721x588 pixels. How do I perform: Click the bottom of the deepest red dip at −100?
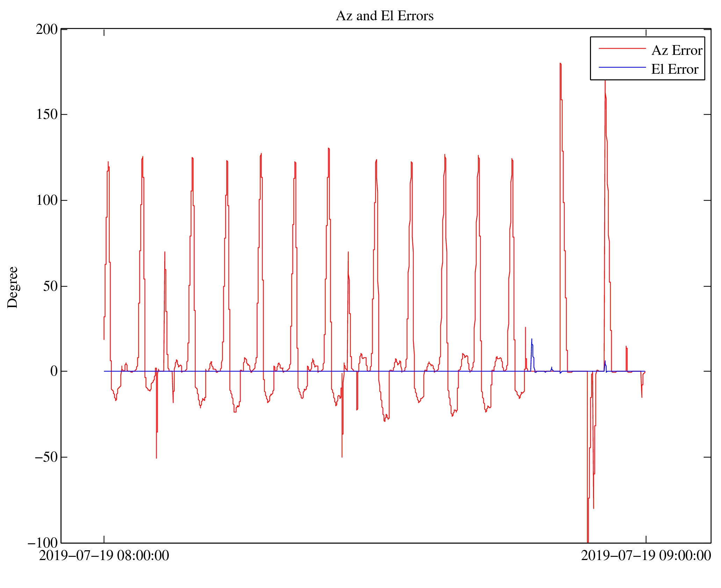588,541
